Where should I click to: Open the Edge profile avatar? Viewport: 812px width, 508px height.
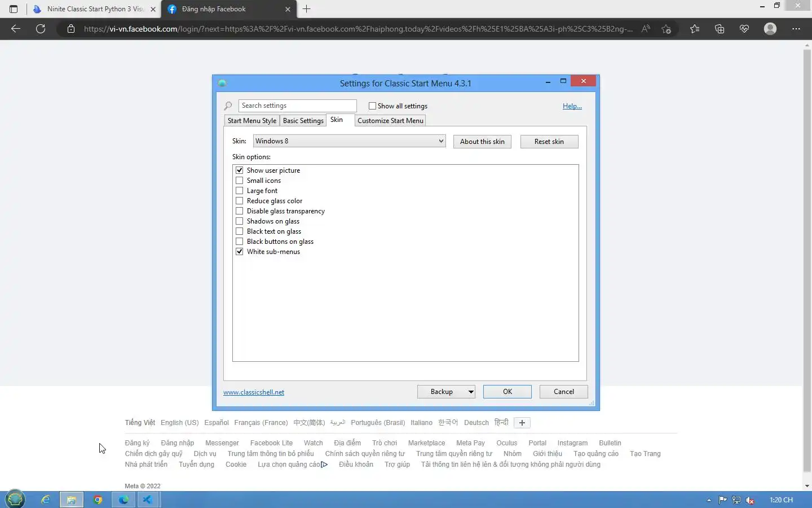[770, 29]
